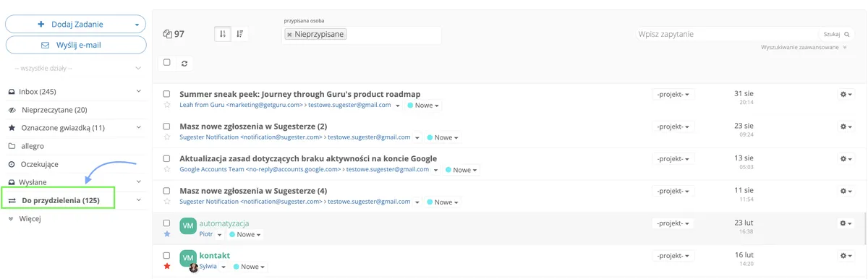Open -projekt- dropdown for Summer sneak peek
The image size is (868, 279).
pos(673,95)
